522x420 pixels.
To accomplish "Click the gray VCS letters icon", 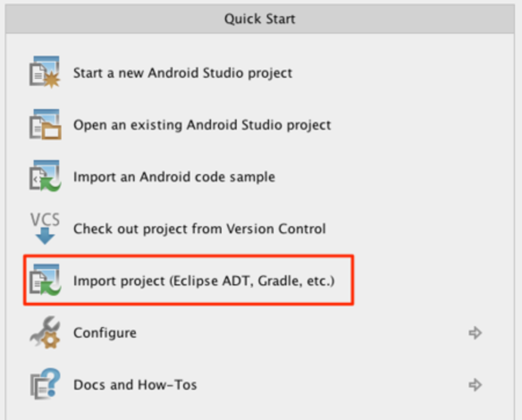I will [45, 219].
